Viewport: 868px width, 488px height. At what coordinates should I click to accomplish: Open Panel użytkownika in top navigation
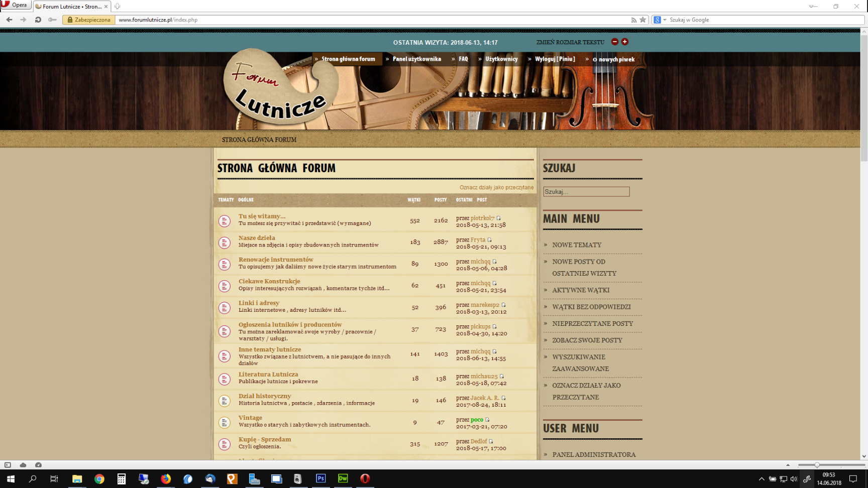coord(416,59)
